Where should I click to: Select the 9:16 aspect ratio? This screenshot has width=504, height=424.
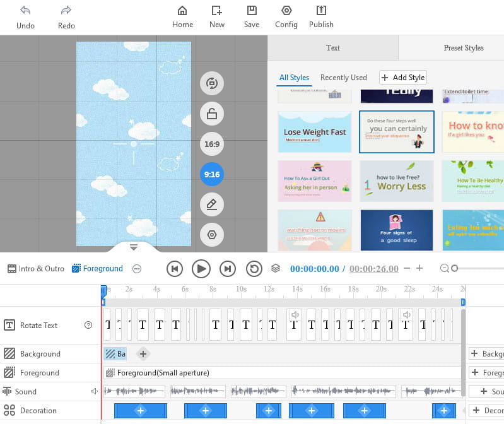(x=212, y=174)
